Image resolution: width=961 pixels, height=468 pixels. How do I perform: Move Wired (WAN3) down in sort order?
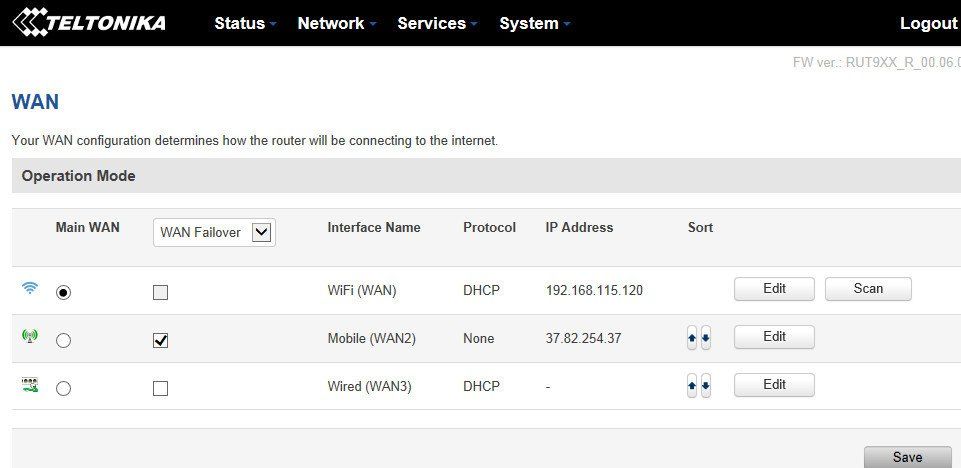click(x=706, y=386)
